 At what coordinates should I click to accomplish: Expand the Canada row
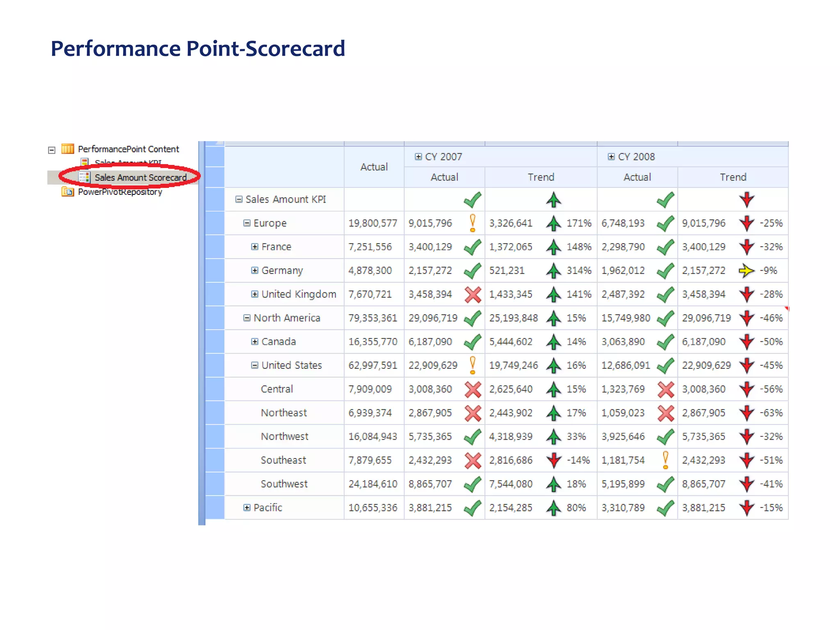255,342
